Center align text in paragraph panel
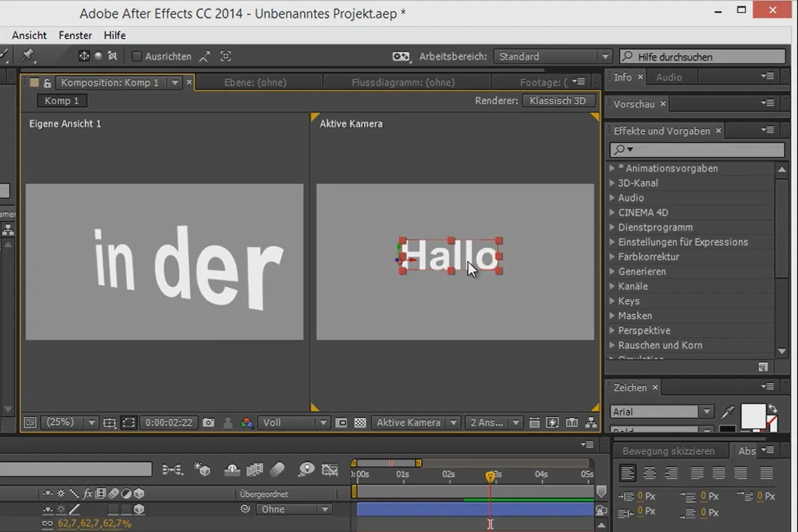This screenshot has width=798, height=532. [x=650, y=473]
